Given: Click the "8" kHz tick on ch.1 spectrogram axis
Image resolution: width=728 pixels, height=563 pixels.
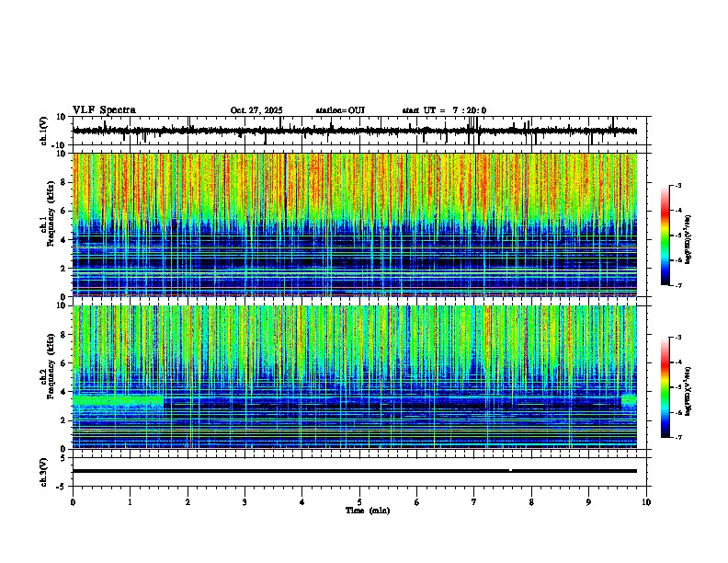Looking at the screenshot, I should click(x=64, y=182).
